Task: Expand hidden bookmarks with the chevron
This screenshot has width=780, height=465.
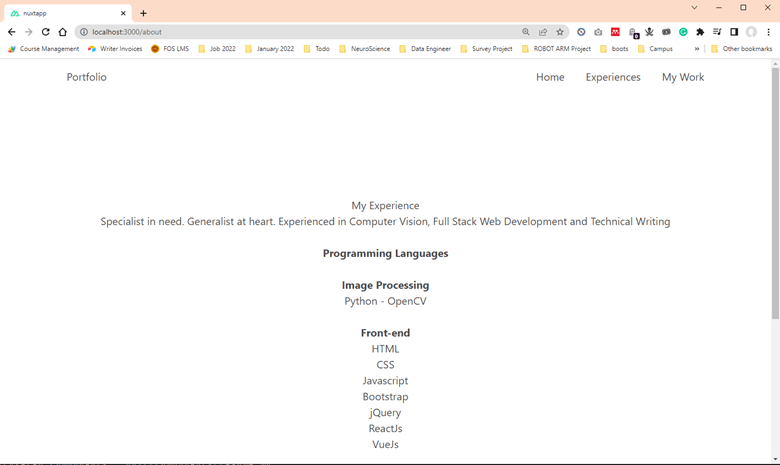Action: (696, 48)
